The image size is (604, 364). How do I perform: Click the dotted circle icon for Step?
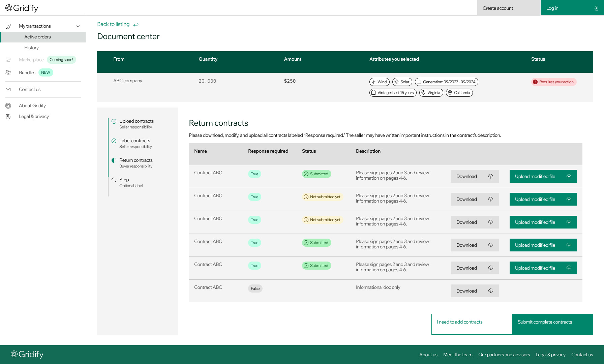pos(114,180)
